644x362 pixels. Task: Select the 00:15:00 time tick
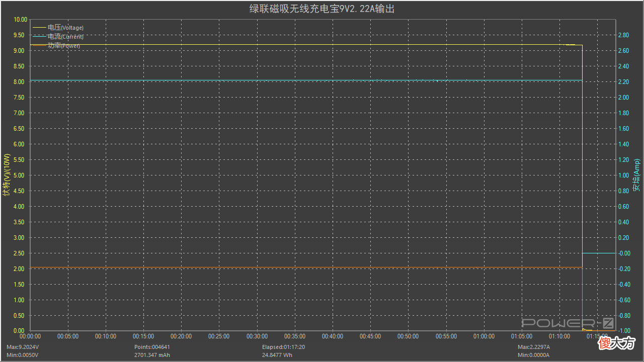143,337
